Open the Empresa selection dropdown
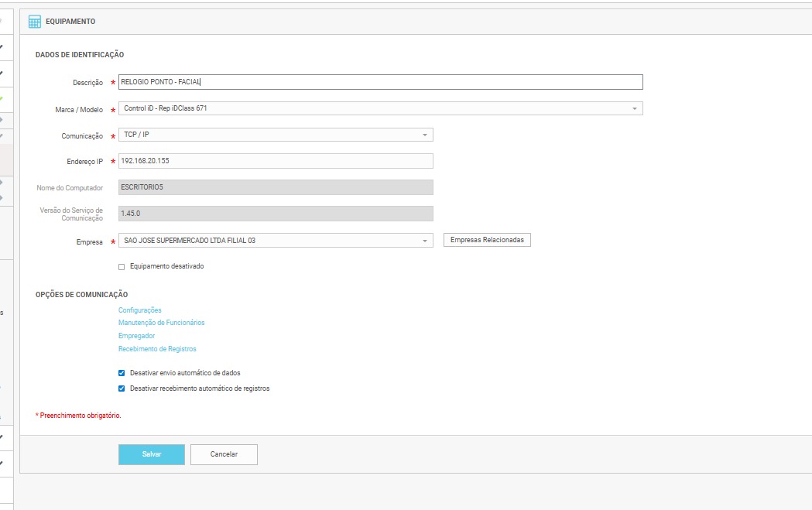Image resolution: width=812 pixels, height=510 pixels. [x=275, y=241]
